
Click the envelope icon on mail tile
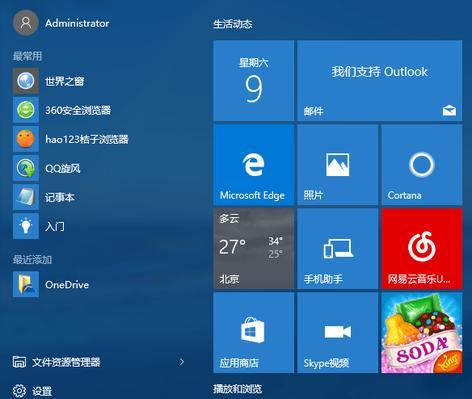point(449,110)
